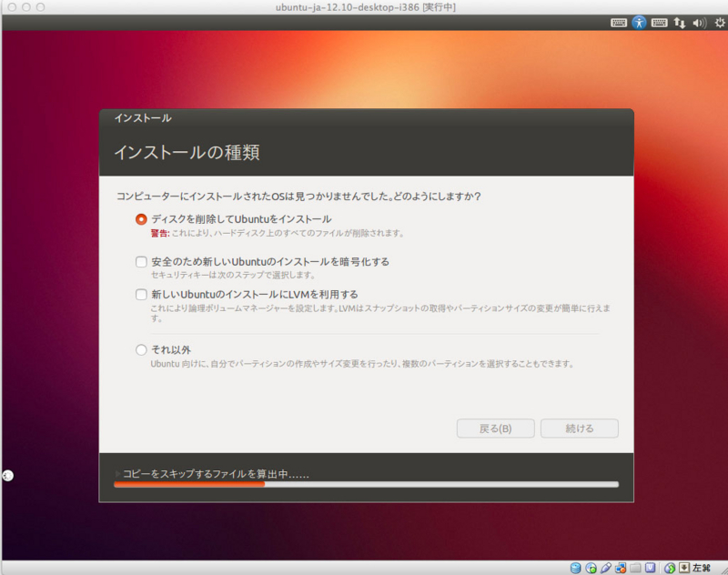Screen dimensions: 728x575
Task: Click the 警告 hard disk deletion warning text
Action: tap(278, 233)
